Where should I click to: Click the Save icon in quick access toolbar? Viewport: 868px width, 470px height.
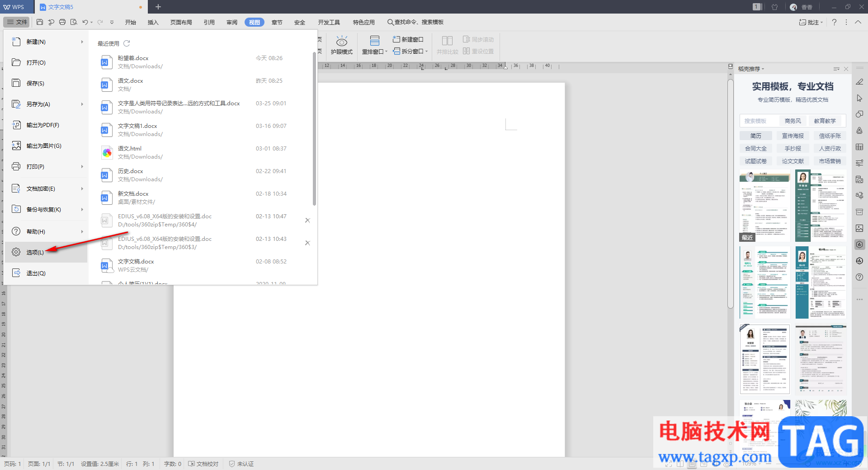point(40,22)
